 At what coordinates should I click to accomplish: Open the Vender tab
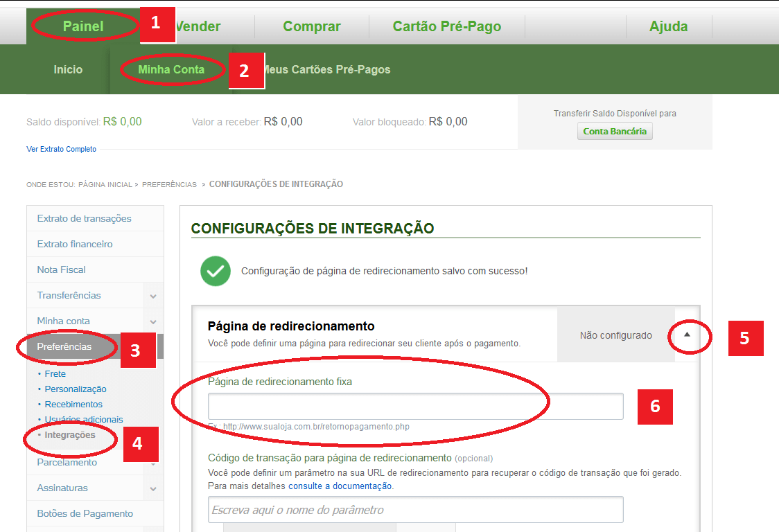[199, 26]
